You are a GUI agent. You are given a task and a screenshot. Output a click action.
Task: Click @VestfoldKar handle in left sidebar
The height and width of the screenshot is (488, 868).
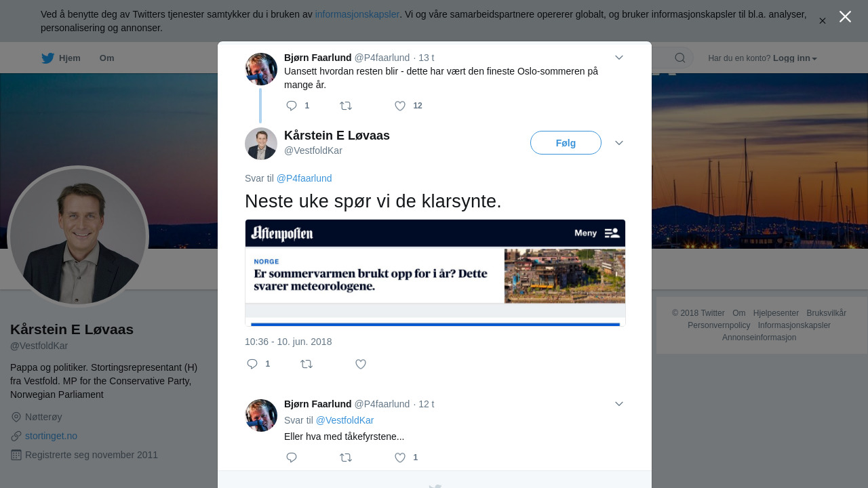(x=39, y=346)
